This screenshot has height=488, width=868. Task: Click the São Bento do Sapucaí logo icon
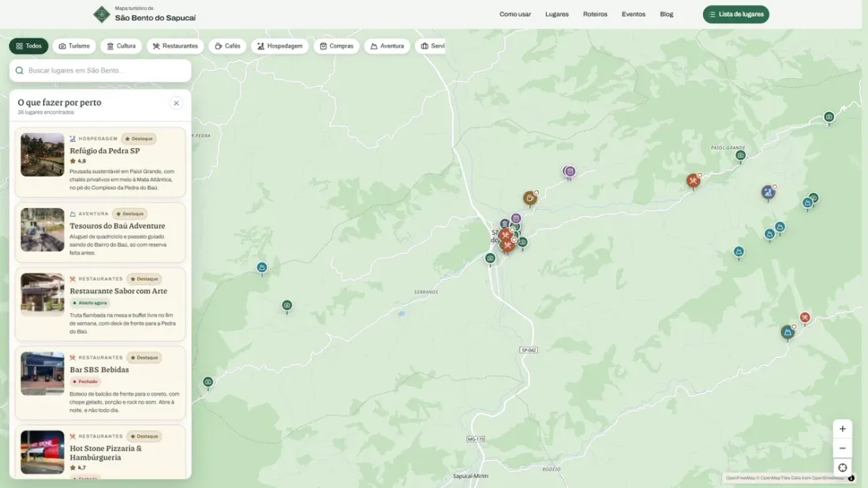(x=101, y=14)
